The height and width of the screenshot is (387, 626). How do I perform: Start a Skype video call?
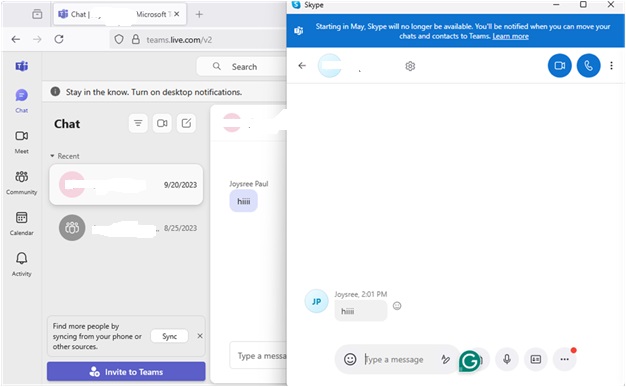pyautogui.click(x=559, y=65)
